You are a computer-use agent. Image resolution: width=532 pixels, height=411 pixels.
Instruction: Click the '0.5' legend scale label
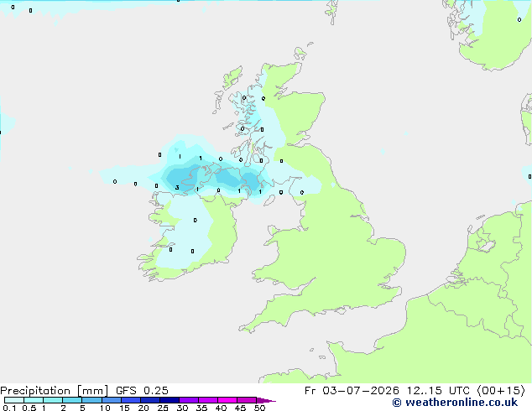coord(29,408)
